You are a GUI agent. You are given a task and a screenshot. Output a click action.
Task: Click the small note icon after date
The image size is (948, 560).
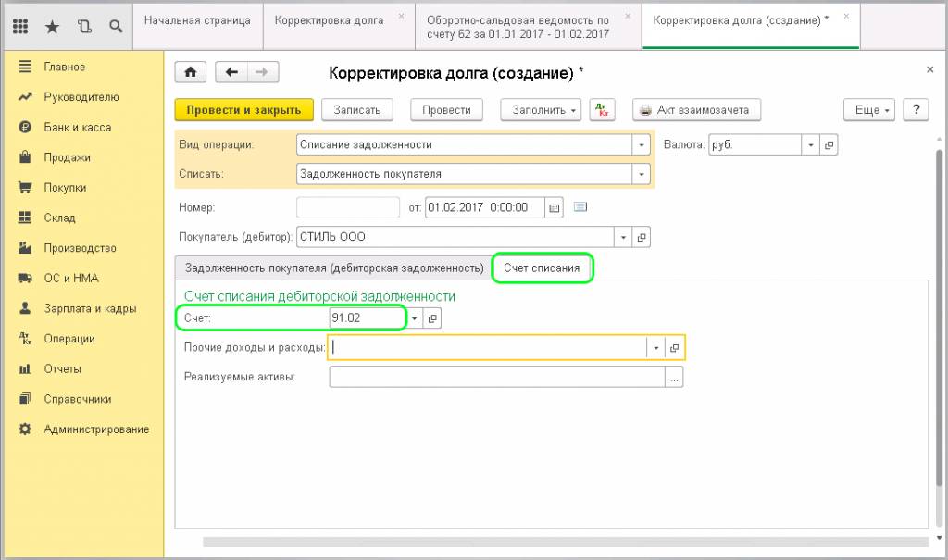coord(580,206)
